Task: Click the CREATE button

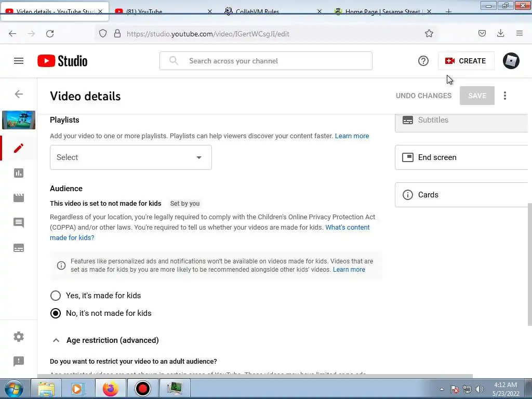Action: pyautogui.click(x=466, y=61)
